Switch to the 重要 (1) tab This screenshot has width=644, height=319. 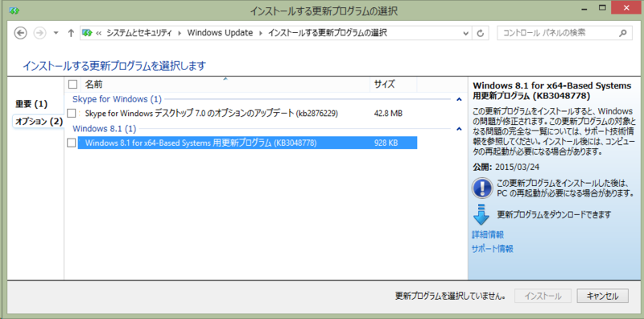[x=31, y=104]
